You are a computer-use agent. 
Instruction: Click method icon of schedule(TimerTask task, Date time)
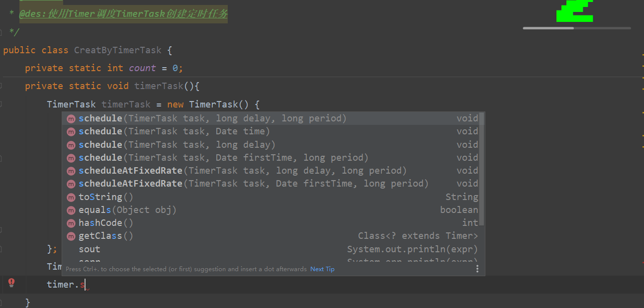71,131
